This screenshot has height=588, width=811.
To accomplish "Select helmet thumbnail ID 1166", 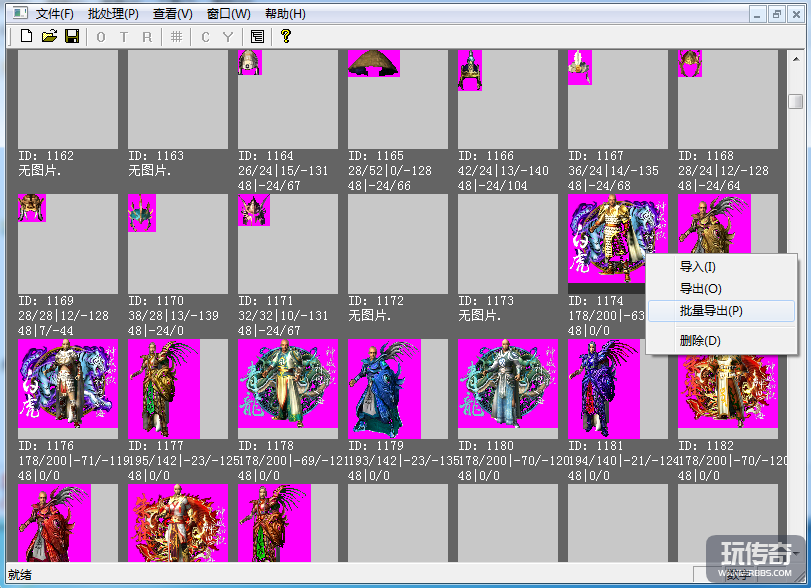I will coord(508,99).
